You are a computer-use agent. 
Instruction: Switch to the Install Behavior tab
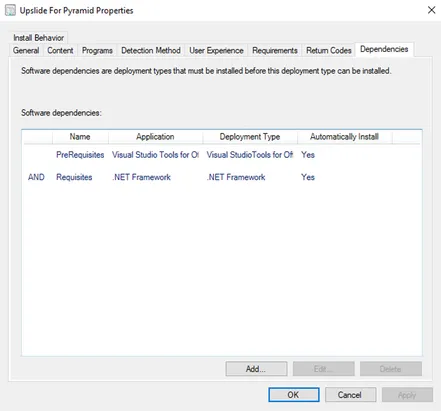[x=38, y=38]
